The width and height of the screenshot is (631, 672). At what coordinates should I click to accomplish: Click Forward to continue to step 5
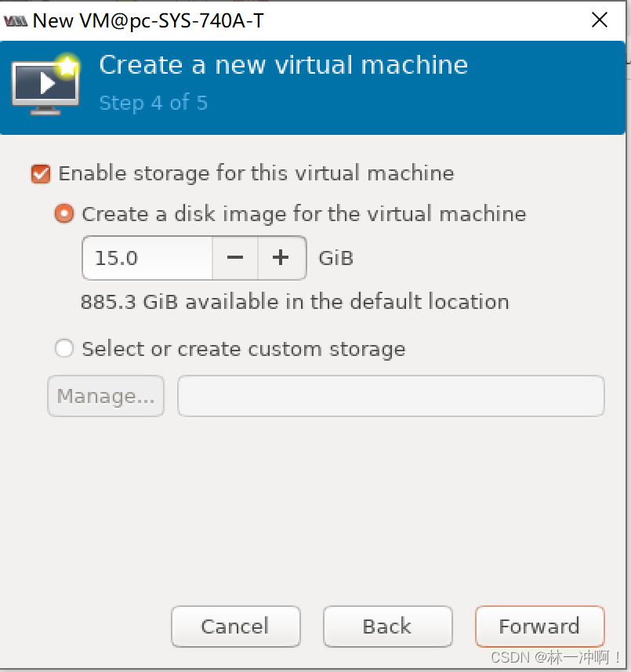tap(539, 626)
